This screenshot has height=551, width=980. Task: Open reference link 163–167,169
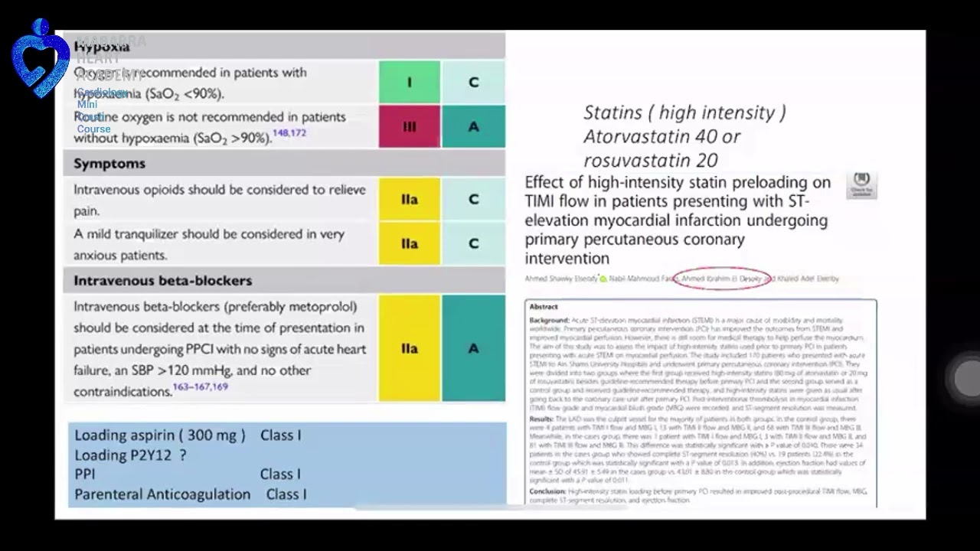pyautogui.click(x=200, y=387)
